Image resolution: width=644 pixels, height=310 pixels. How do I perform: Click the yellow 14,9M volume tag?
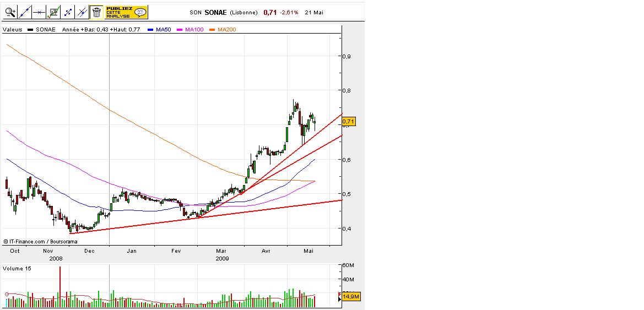tap(351, 296)
